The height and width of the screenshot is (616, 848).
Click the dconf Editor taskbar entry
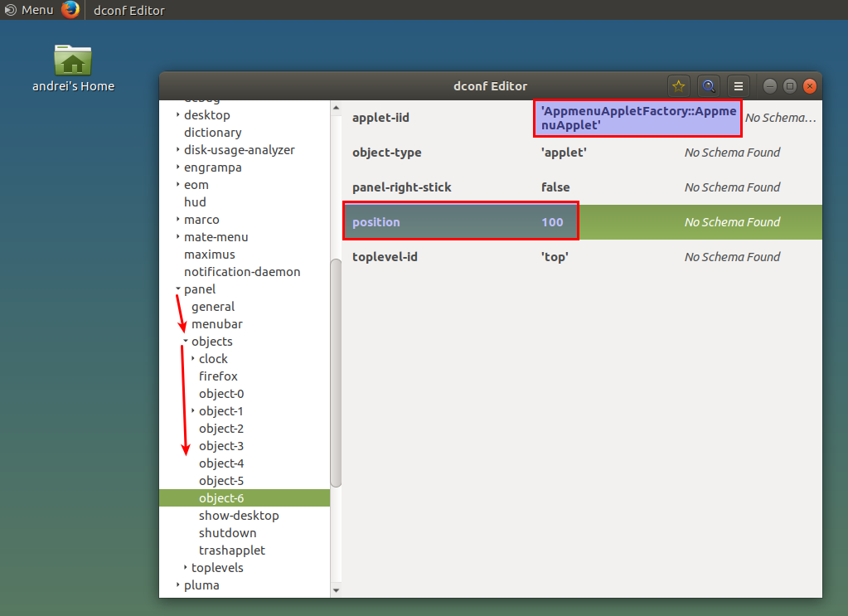pyautogui.click(x=128, y=10)
